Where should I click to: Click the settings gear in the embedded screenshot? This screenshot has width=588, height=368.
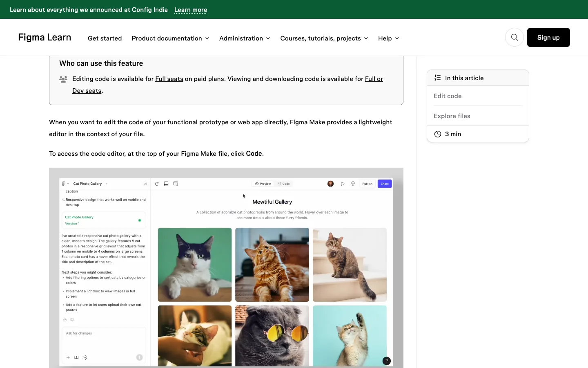pos(353,184)
